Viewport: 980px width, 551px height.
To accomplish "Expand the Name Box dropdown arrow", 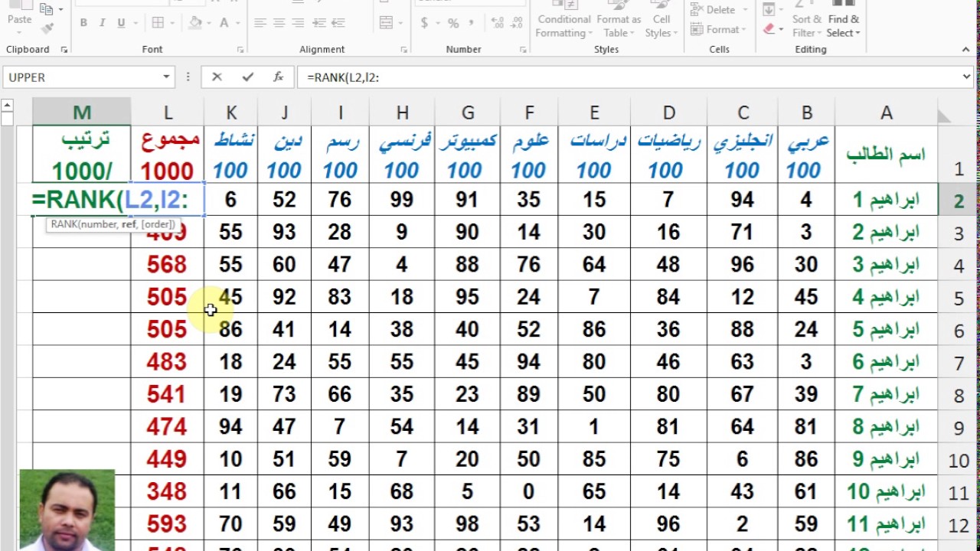I will coord(166,77).
